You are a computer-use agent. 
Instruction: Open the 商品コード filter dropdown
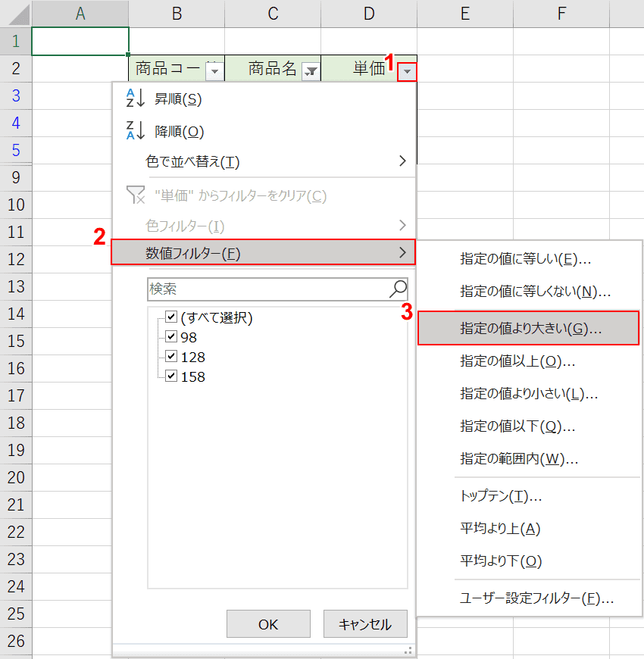pos(214,71)
